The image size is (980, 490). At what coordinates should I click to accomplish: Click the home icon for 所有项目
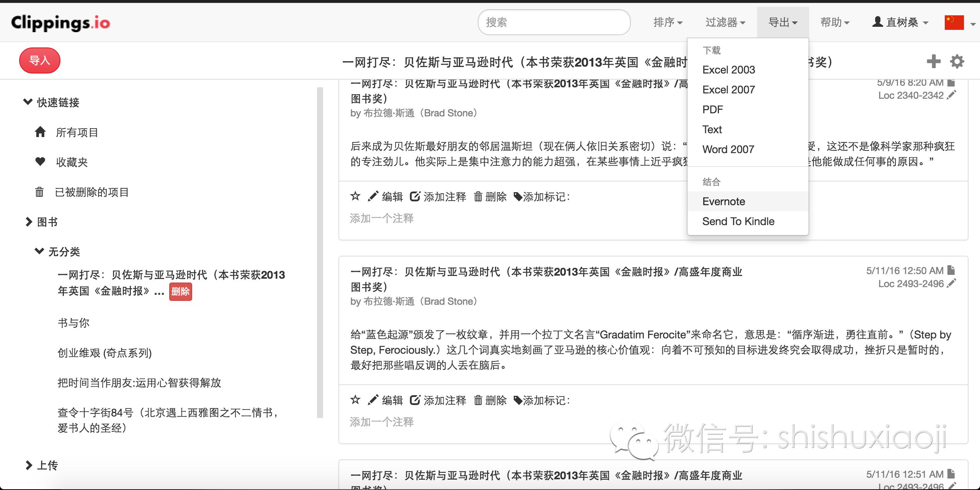pos(40,132)
